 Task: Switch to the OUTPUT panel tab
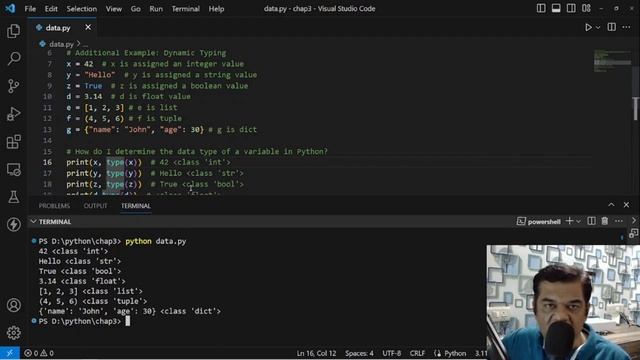tap(96, 206)
